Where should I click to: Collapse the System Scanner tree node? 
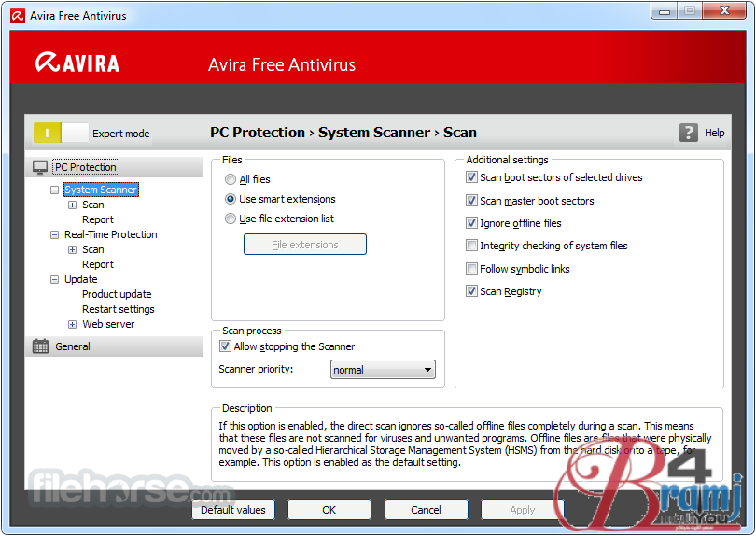tap(54, 190)
